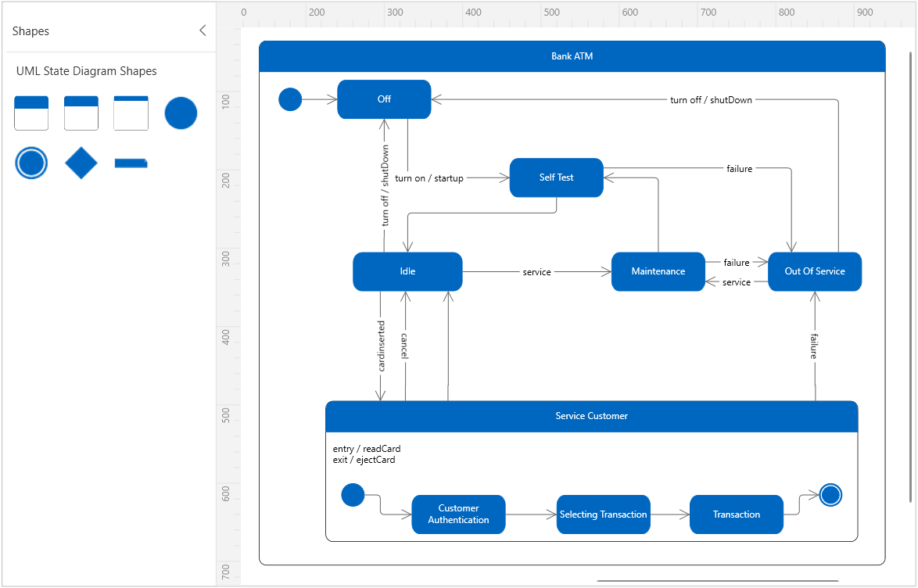This screenshot has width=918, height=588.
Task: Select horizontal 'turn off / shutDown' label near Off
Action: pyautogui.click(x=711, y=100)
